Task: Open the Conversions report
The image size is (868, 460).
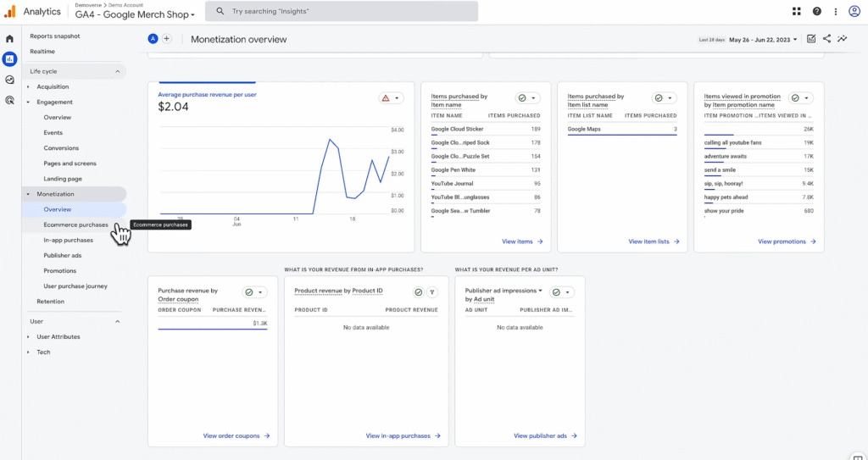Action: pos(61,148)
